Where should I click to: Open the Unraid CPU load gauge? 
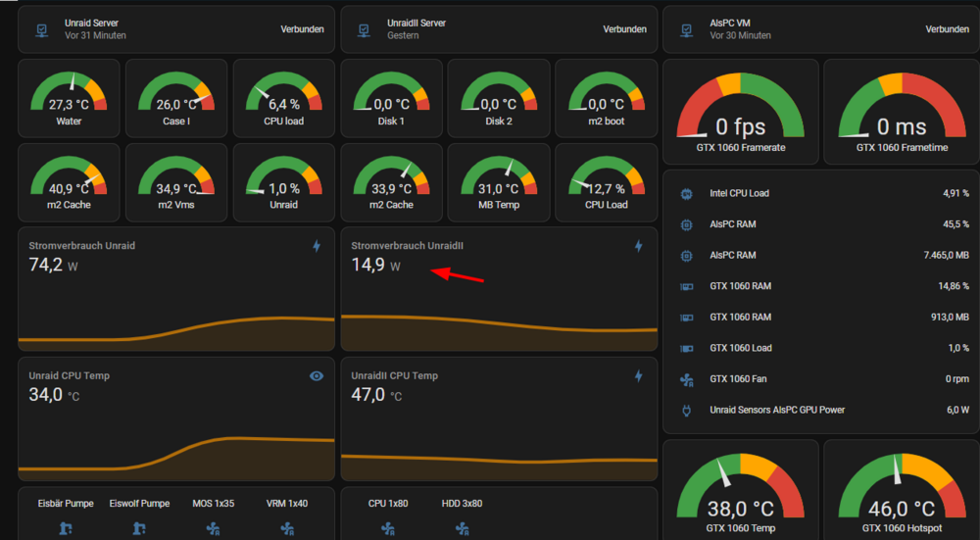pyautogui.click(x=284, y=98)
